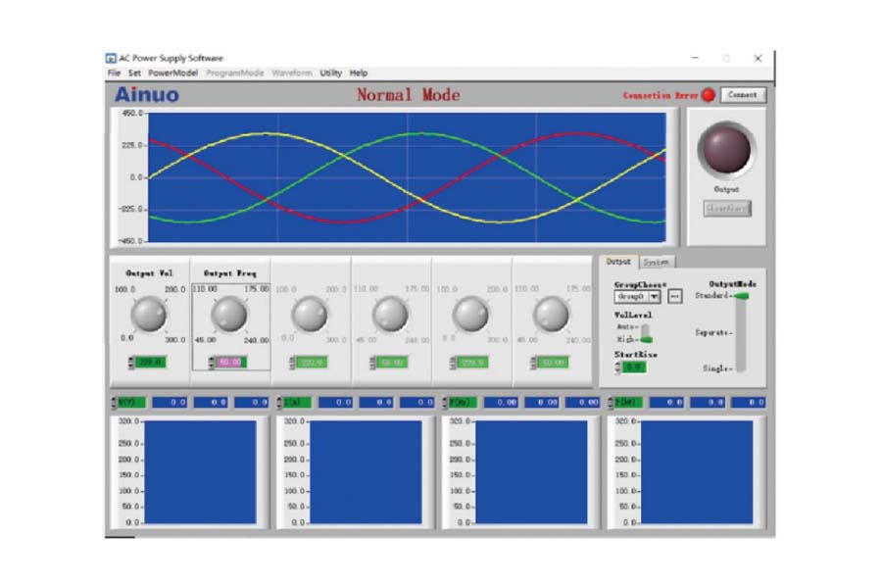The height and width of the screenshot is (588, 882).
Task: Click the ... button beside GroupChoose
Action: coord(676,296)
